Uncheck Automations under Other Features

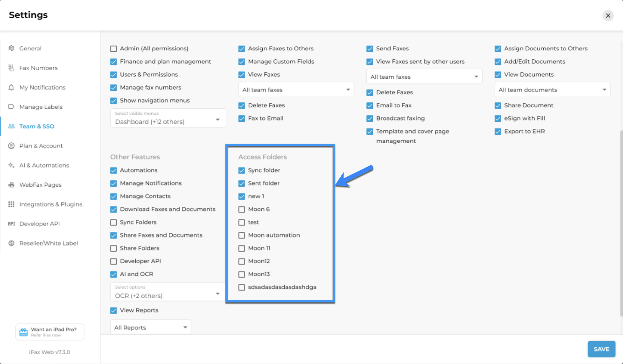113,171
